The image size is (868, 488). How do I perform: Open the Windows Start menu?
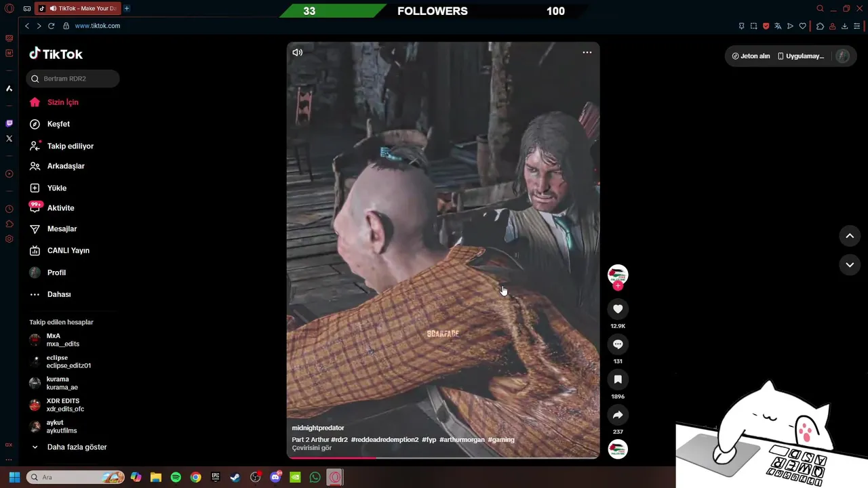coord(14,477)
